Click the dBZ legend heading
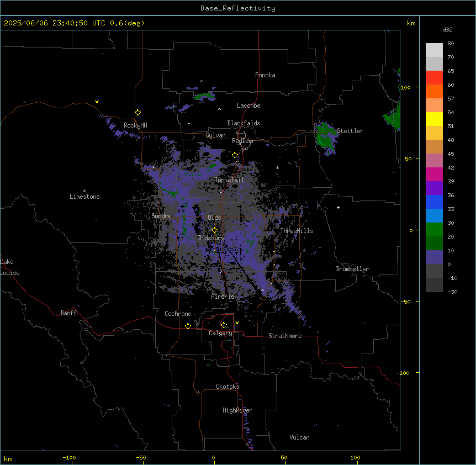476x465 pixels. point(447,30)
